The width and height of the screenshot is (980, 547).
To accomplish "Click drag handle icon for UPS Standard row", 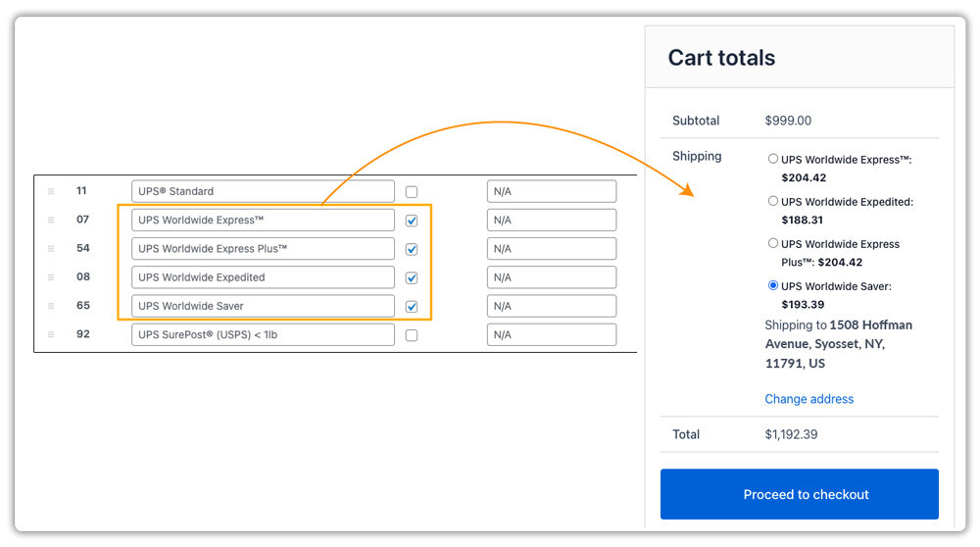I will point(51,192).
